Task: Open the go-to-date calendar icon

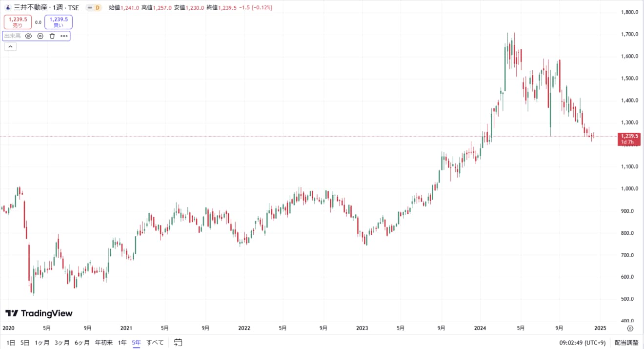Action: point(178,343)
